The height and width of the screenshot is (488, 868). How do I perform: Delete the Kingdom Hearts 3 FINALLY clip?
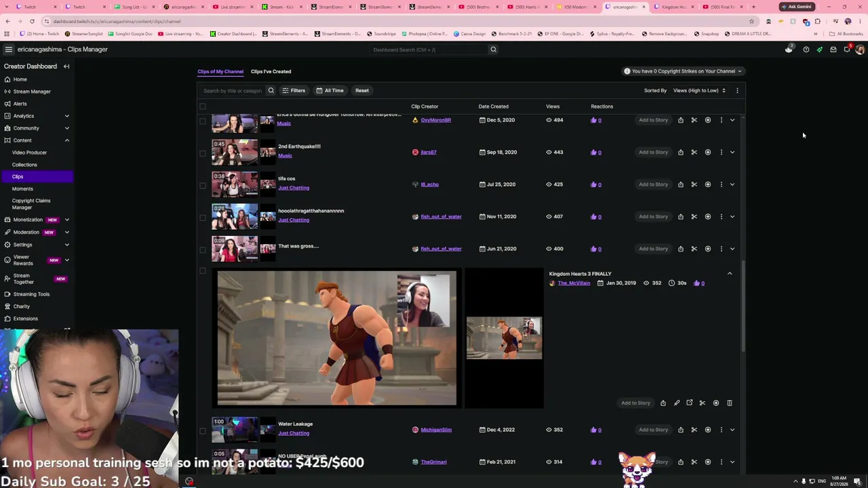click(x=730, y=403)
